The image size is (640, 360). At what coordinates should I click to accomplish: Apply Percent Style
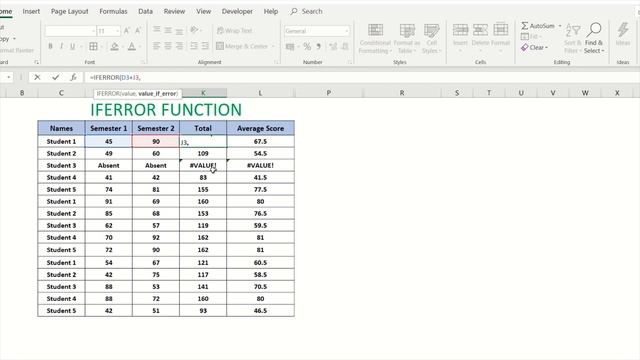307,47
